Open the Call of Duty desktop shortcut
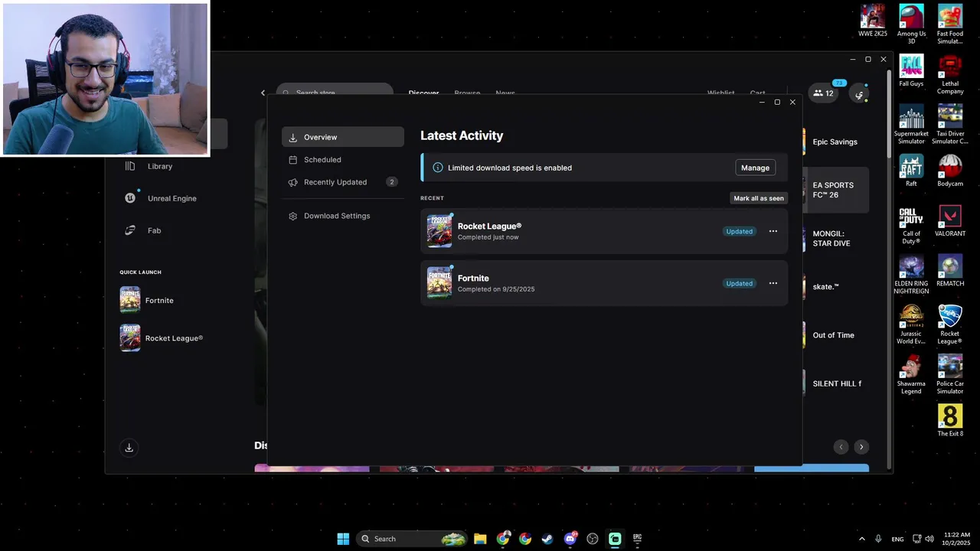This screenshot has width=980, height=551. pos(911,224)
